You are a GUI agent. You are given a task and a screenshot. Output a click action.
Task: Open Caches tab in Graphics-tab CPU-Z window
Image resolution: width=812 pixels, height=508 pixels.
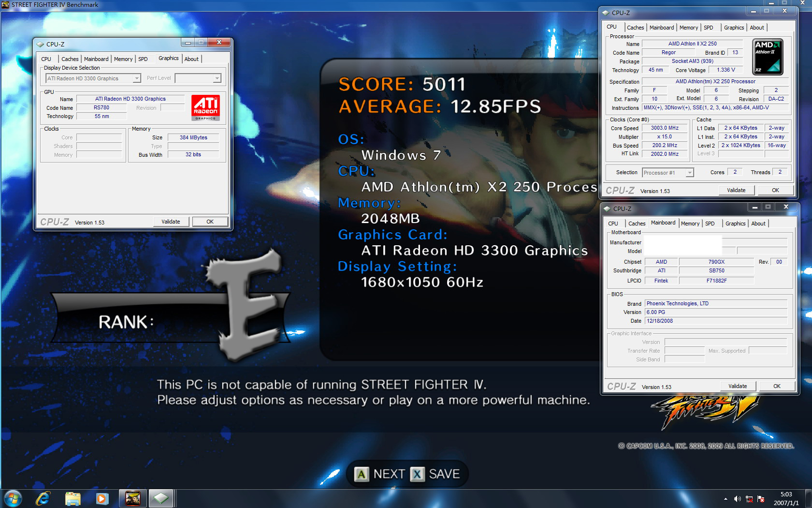click(70, 59)
